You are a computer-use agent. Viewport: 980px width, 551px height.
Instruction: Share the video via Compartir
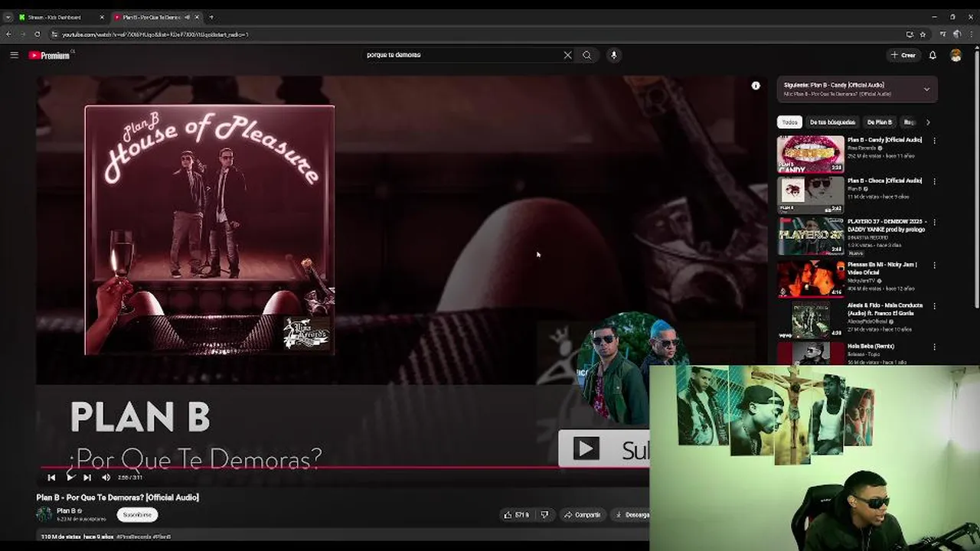(x=583, y=515)
